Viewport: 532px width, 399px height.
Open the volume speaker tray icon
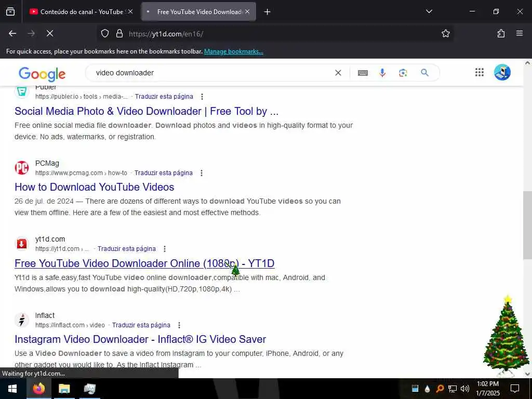tap(465, 389)
